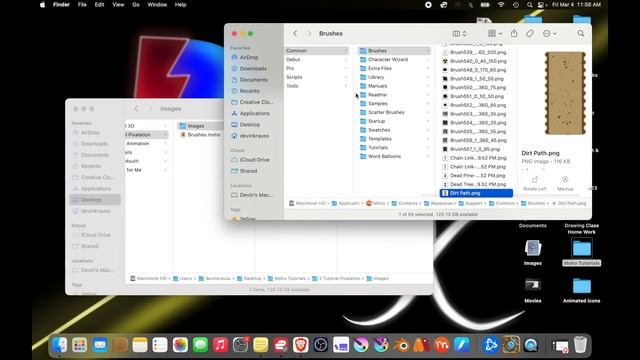Screen dimensions: 640x360
Task: Go back in the Brushes Finder window
Action: click(x=295, y=33)
